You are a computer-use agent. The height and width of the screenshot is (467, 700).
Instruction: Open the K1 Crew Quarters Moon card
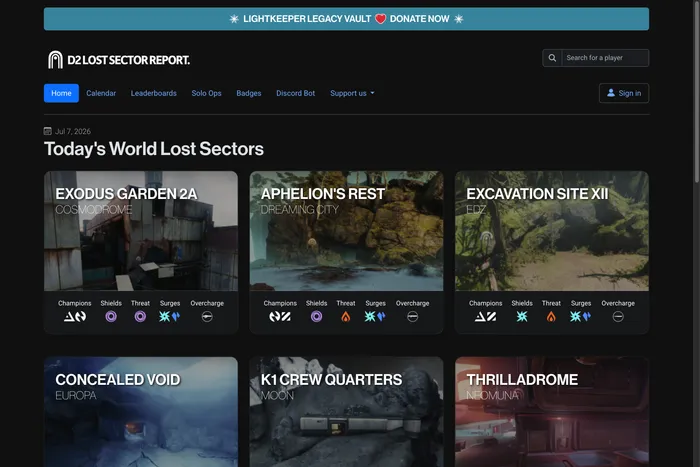click(x=346, y=412)
